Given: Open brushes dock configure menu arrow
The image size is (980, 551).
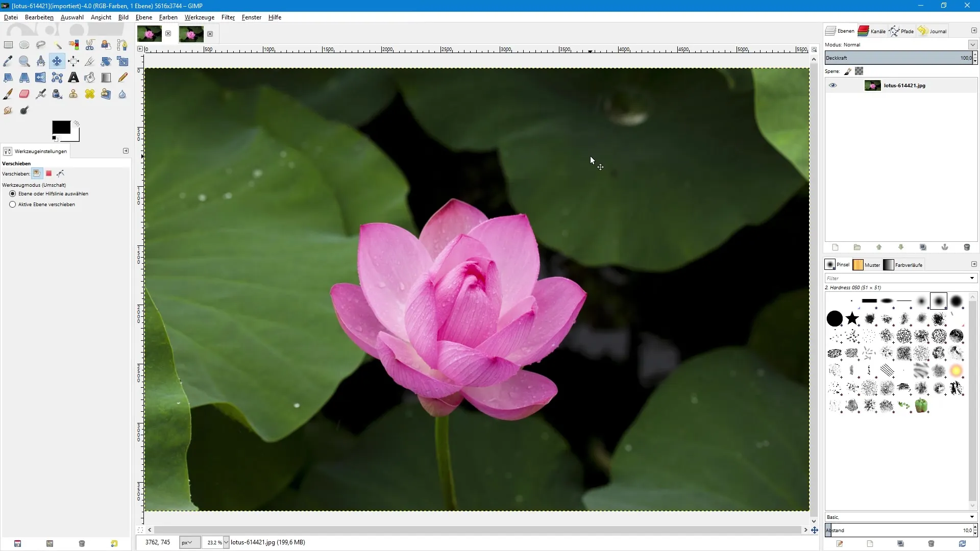Looking at the screenshot, I should [974, 264].
